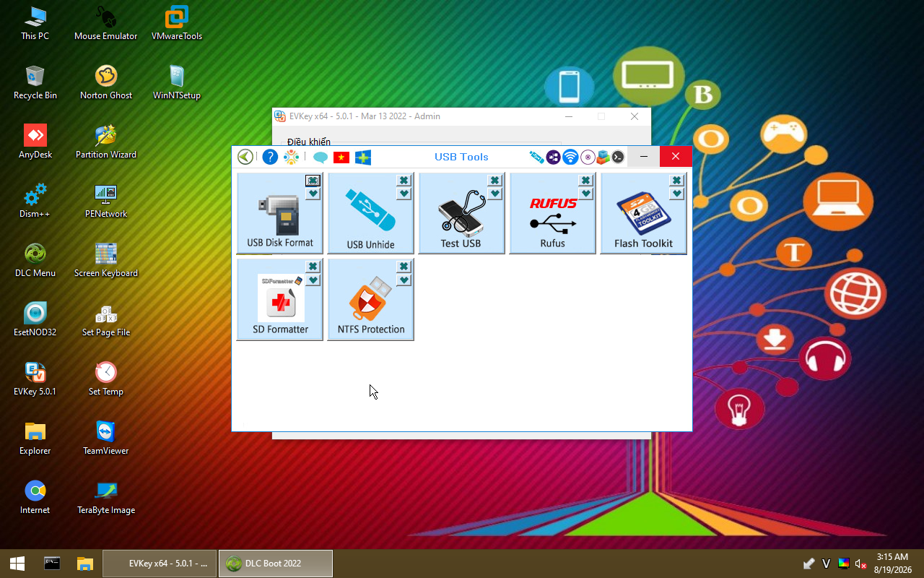This screenshot has height=578, width=924.
Task: Click the X button on Test USB tile
Action: [x=494, y=181]
